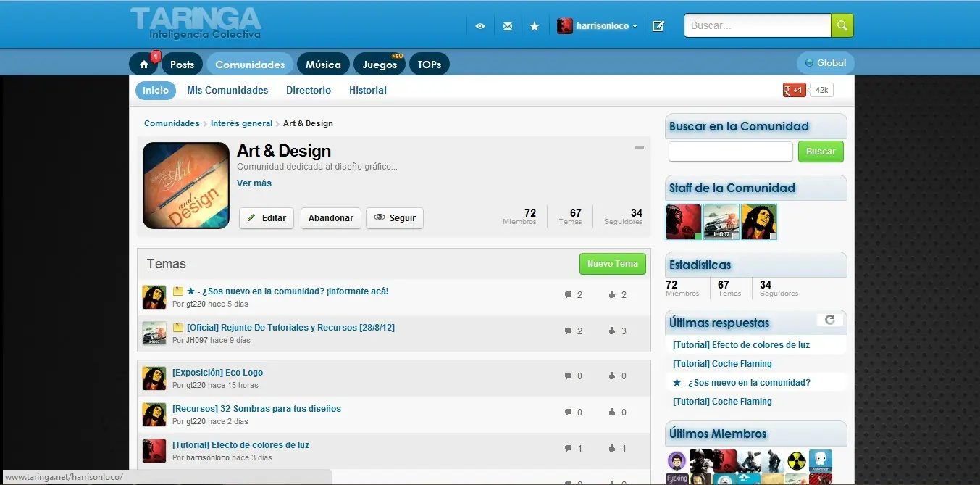
Task: Open main list topic [Tutorial] Efecto de colores de luz
Action: [x=240, y=445]
